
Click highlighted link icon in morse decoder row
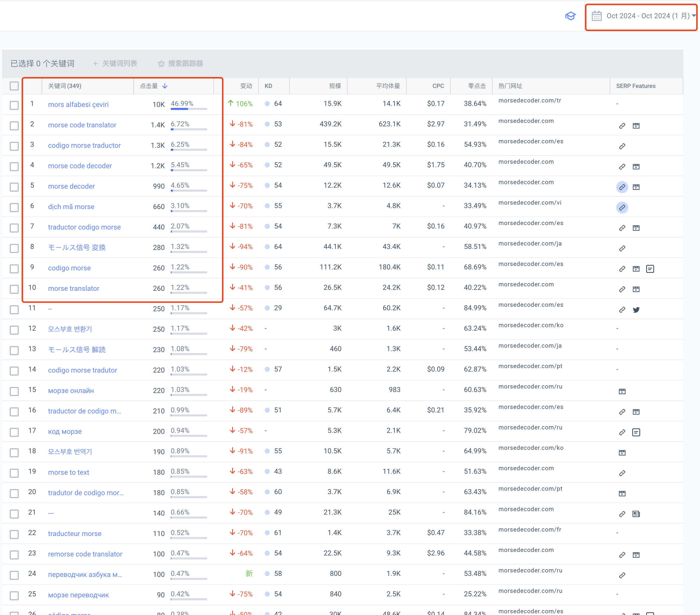click(622, 187)
